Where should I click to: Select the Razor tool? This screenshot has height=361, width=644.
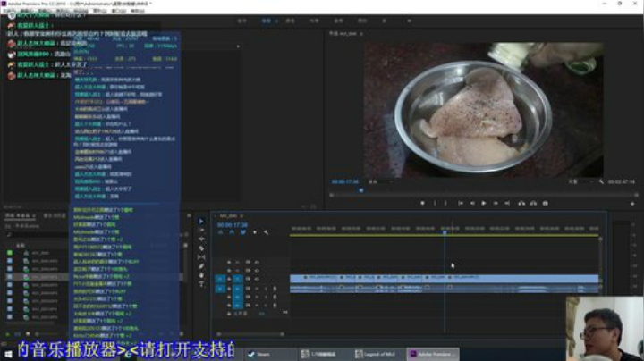[201, 248]
